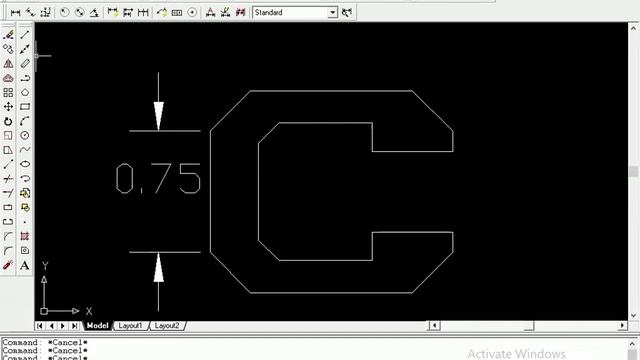The width and height of the screenshot is (640, 360).
Task: Select the Construction Line tool
Action: tap(25, 49)
